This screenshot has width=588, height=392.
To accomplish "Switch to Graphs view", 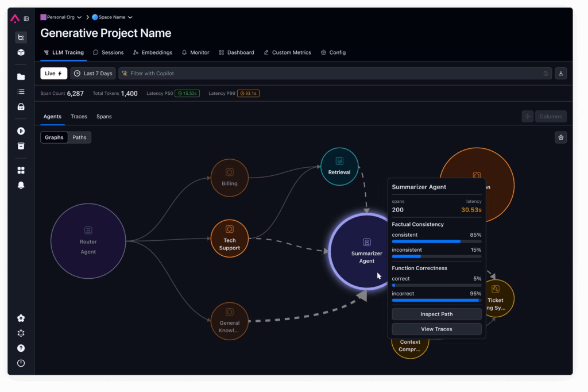I will click(x=54, y=137).
